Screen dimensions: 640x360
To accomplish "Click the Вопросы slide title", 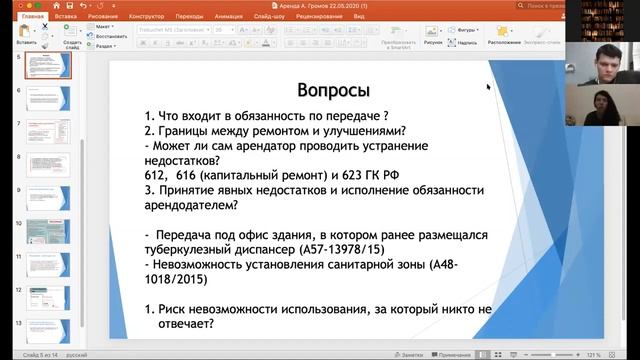I will pos(333,90).
